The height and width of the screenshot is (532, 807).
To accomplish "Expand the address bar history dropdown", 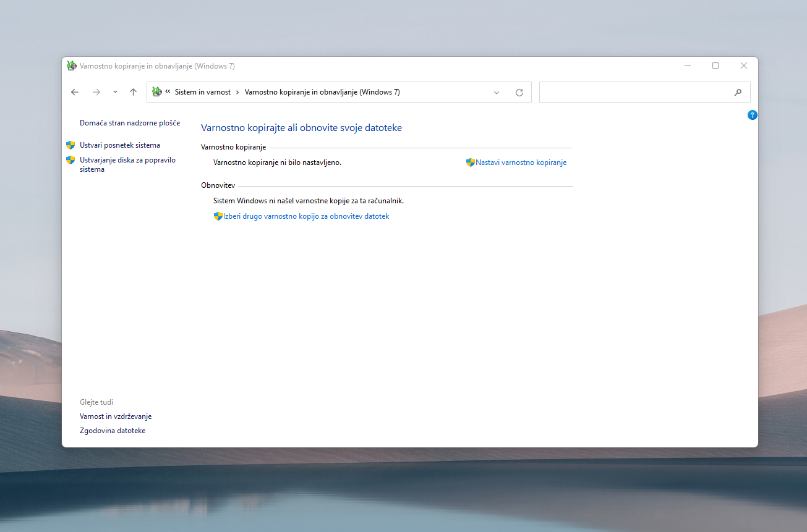I will point(497,93).
